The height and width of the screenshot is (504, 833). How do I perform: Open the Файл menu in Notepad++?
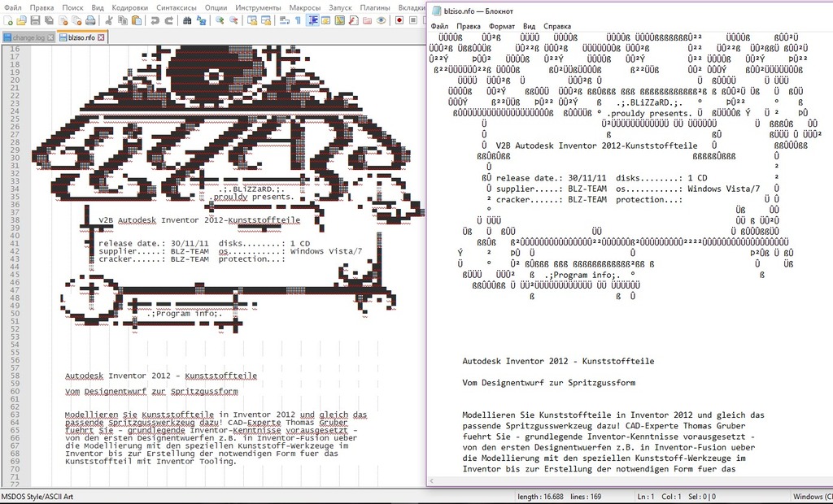tap(13, 7)
